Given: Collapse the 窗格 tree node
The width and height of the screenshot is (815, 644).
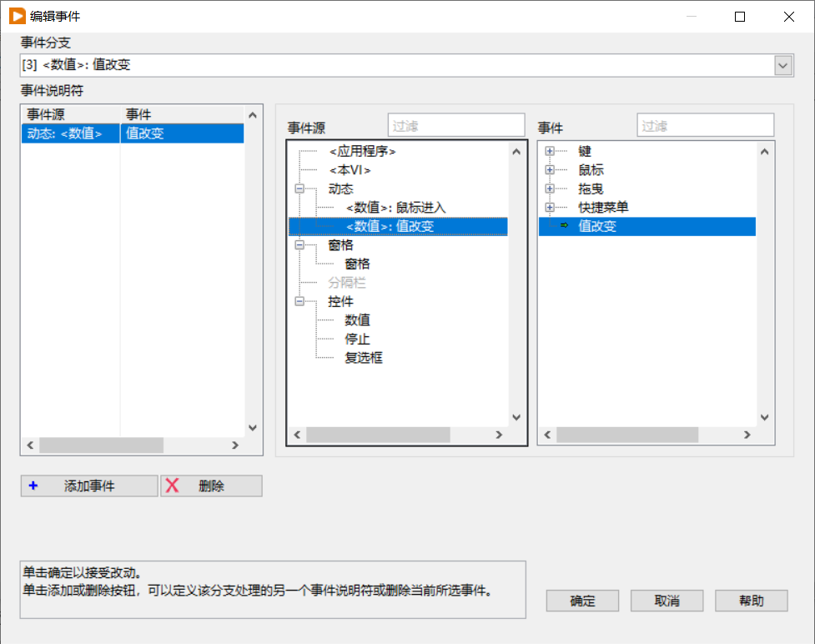Looking at the screenshot, I should pos(299,244).
